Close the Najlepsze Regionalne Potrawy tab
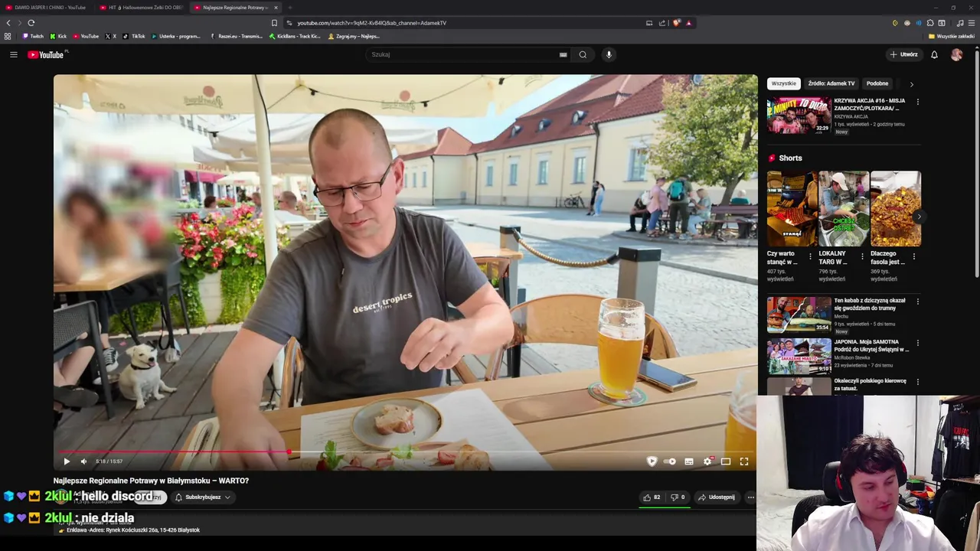The height and width of the screenshot is (551, 980). [x=276, y=8]
